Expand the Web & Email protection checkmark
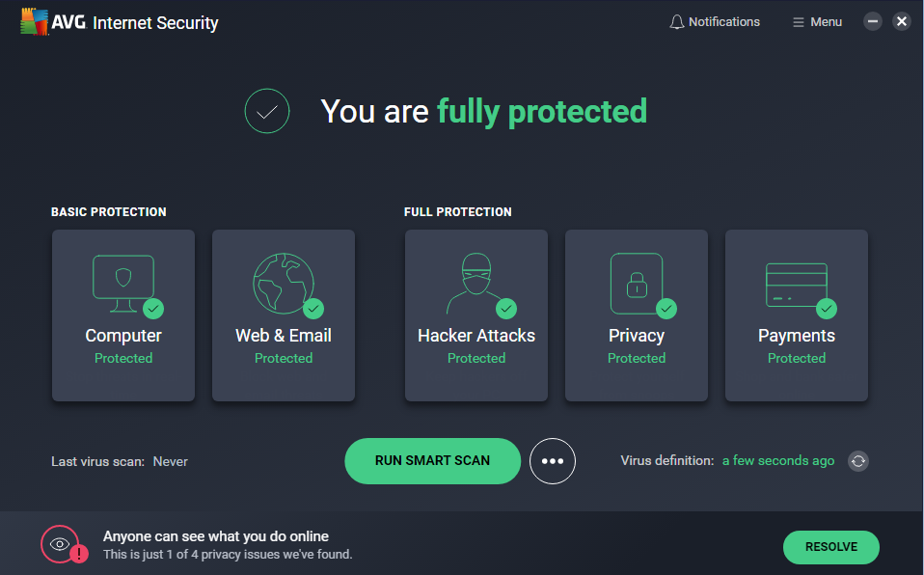 click(313, 310)
